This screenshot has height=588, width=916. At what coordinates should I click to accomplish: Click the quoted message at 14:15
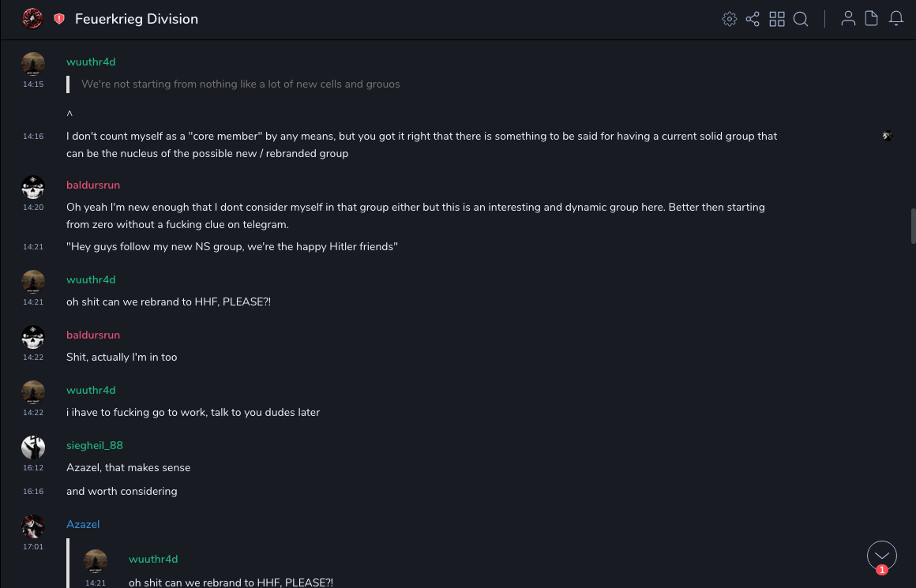[x=240, y=84]
